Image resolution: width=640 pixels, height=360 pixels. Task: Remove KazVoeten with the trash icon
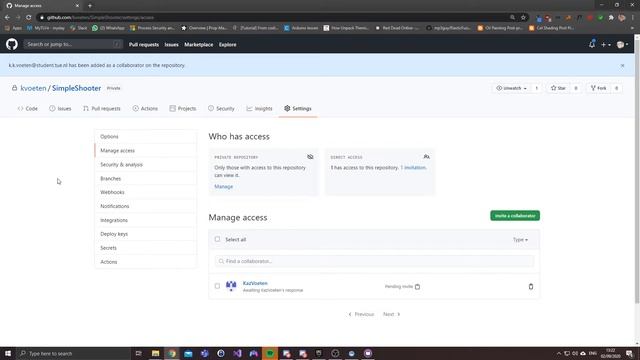531,287
